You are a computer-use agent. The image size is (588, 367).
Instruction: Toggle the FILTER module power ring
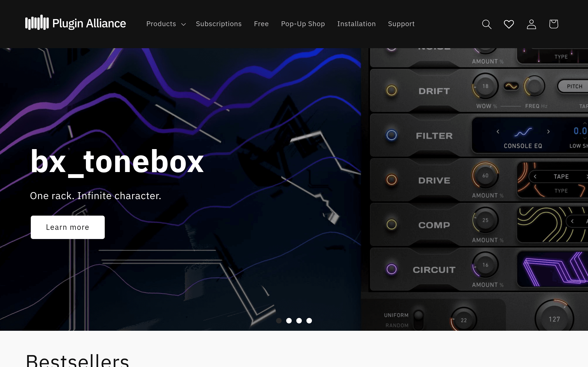[391, 135]
